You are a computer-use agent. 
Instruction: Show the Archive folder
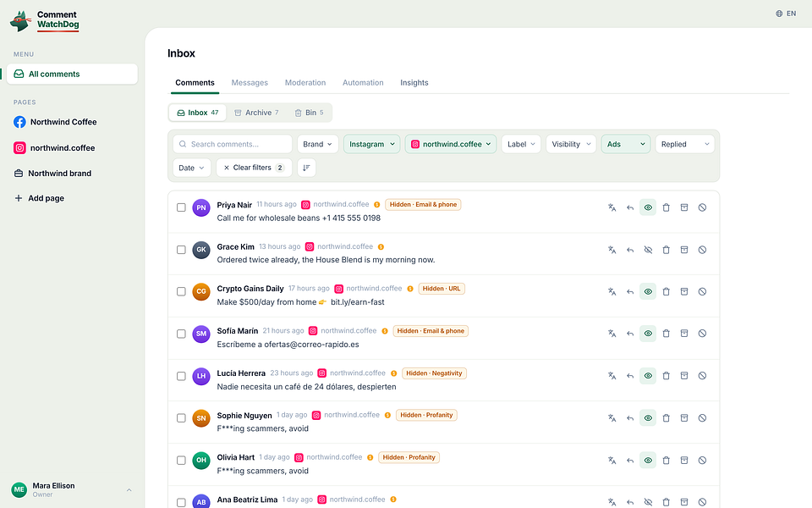coord(256,113)
